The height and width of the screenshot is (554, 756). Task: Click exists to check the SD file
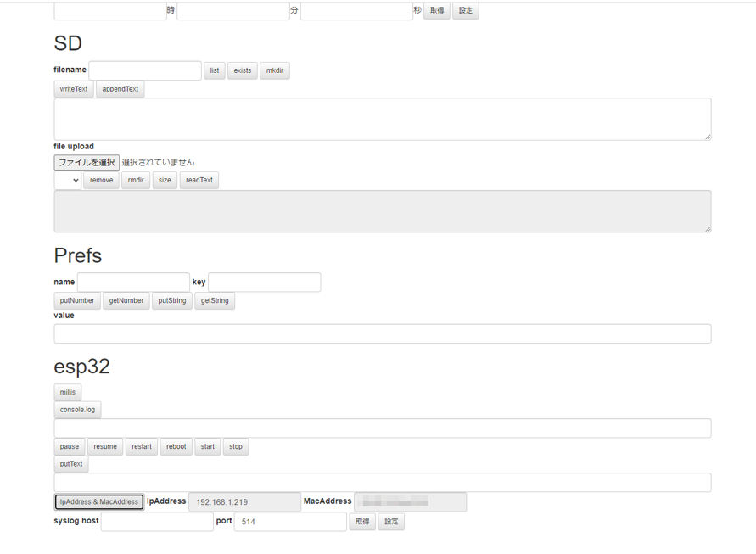pyautogui.click(x=242, y=70)
